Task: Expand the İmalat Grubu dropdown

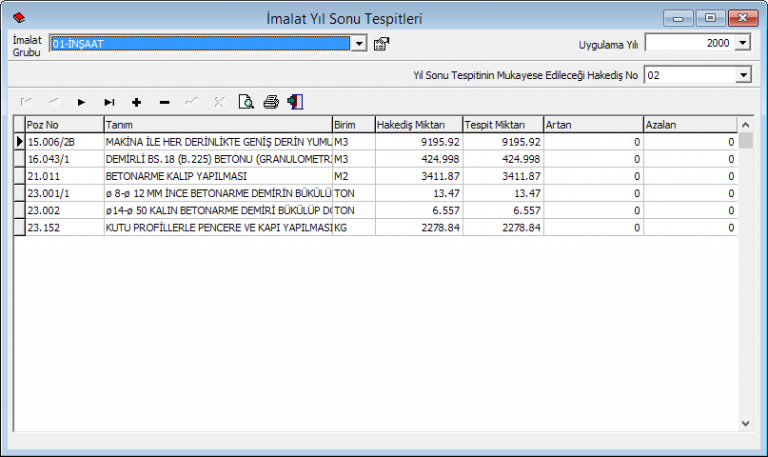Action: 359,44
